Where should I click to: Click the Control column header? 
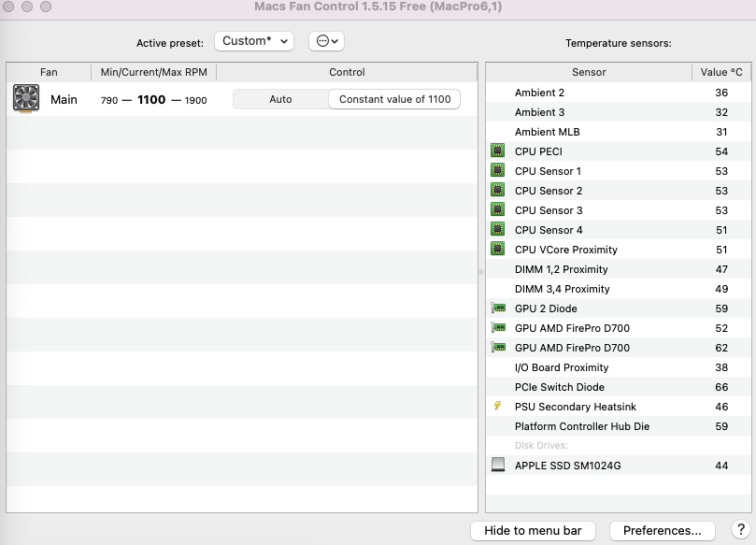[x=347, y=72]
